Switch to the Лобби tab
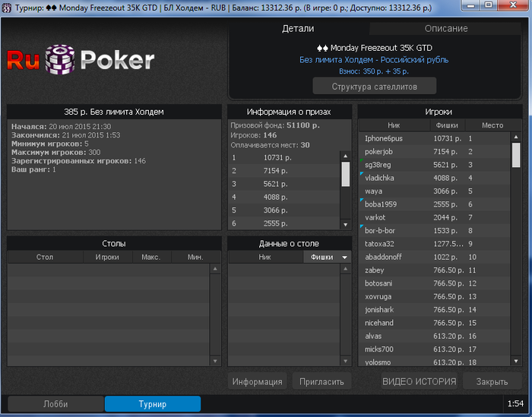532x417 pixels. 55,404
